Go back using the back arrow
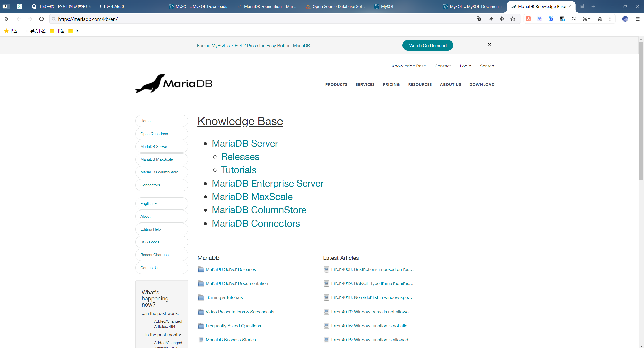The height and width of the screenshot is (348, 644). pyautogui.click(x=19, y=19)
